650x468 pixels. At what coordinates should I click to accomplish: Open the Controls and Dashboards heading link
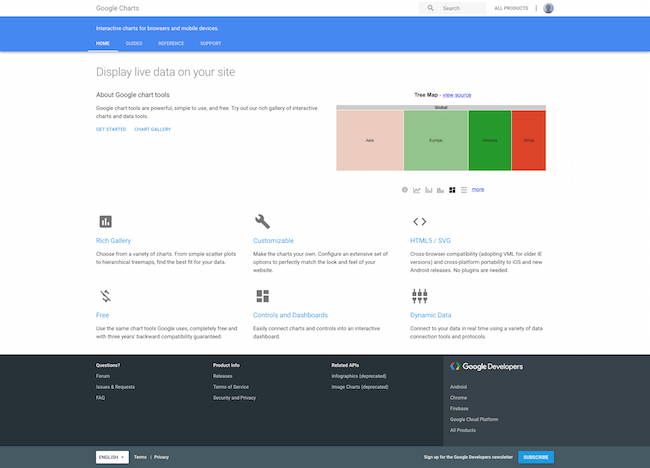point(290,315)
